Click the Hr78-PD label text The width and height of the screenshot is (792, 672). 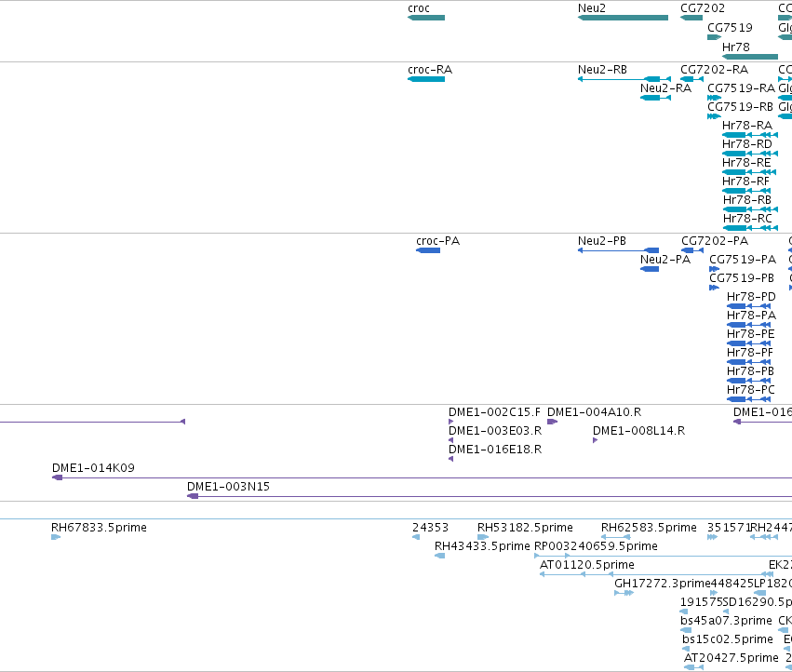coord(751,297)
